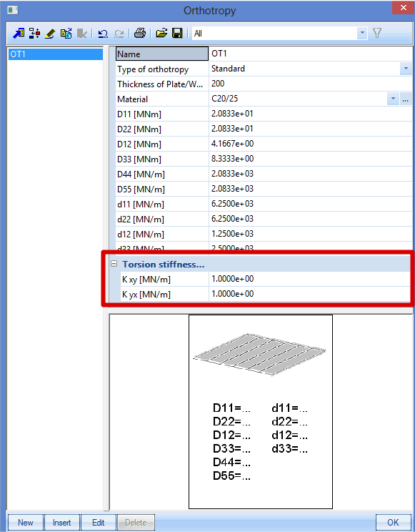Screen dimensions: 415x532
Task: Click the Insert new item toolbar icon
Action: [34, 33]
